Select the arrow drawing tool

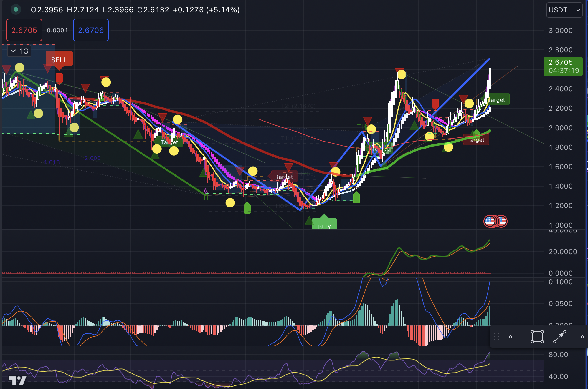point(559,337)
